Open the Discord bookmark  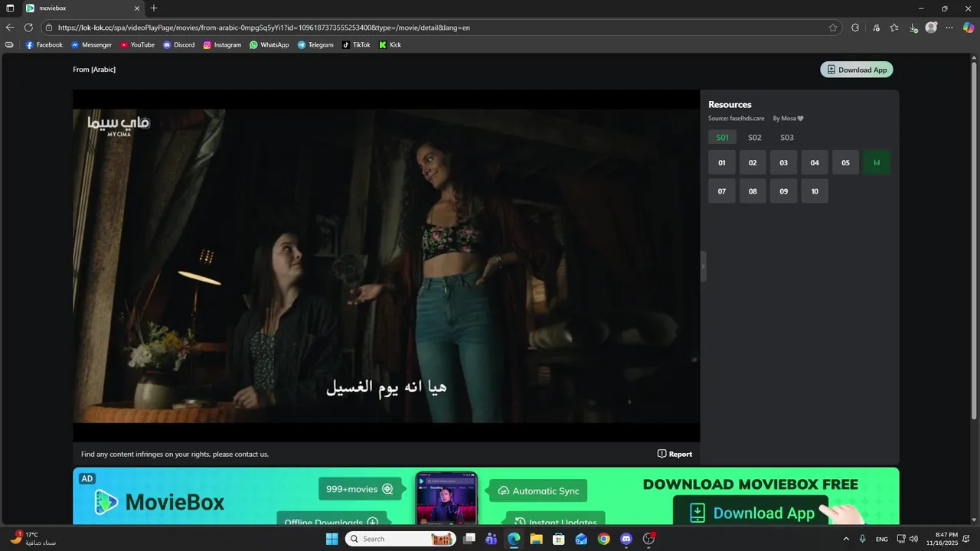point(178,45)
